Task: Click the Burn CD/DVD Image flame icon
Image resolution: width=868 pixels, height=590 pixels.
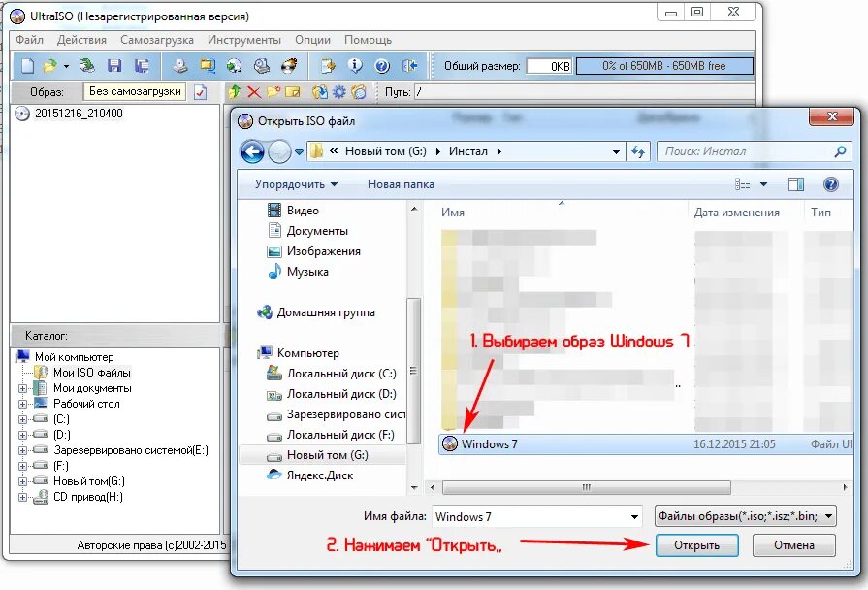Action: pos(289,66)
